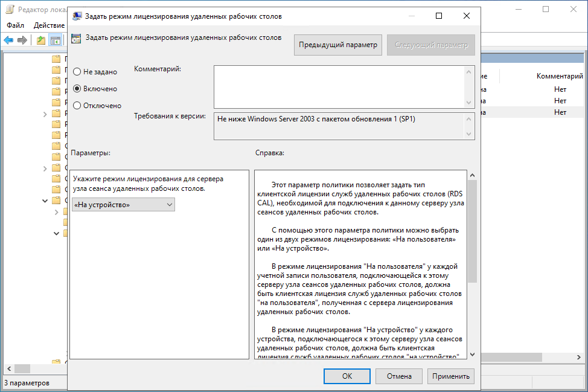Open the «На устройство» licensing mode dropdown

coord(123,204)
